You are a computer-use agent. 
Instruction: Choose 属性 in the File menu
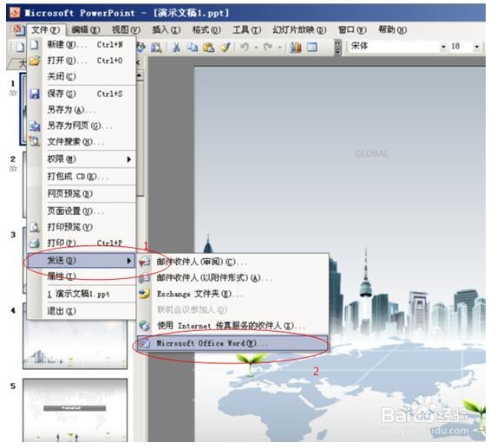(82, 276)
